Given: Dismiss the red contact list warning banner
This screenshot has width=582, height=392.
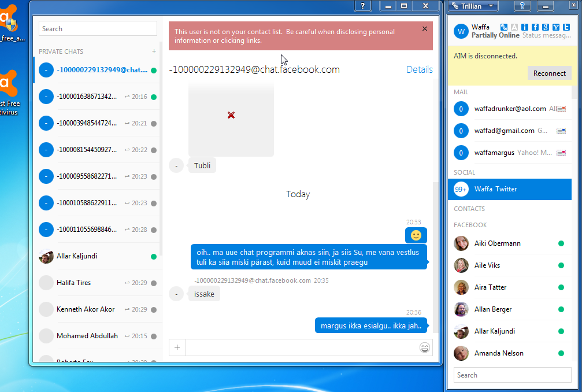Looking at the screenshot, I should (x=425, y=28).
